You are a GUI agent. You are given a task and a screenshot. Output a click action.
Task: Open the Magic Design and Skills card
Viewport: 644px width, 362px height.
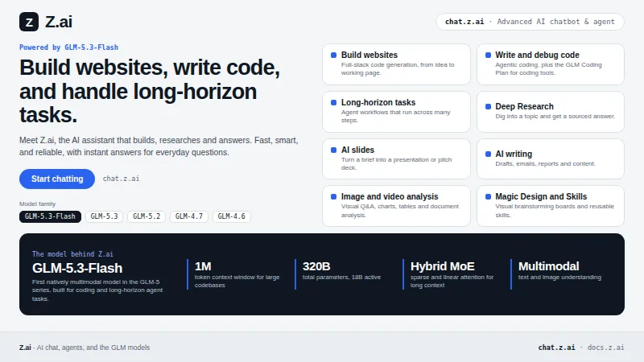(x=551, y=206)
